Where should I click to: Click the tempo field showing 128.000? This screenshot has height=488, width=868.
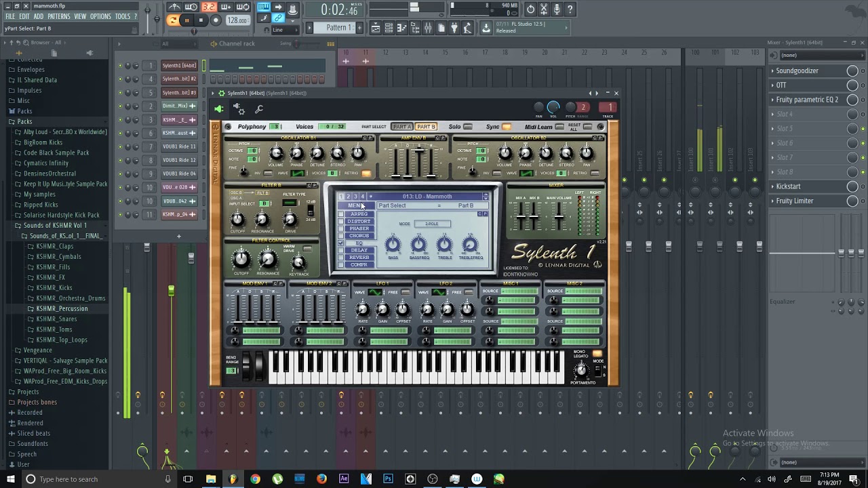coord(237,20)
